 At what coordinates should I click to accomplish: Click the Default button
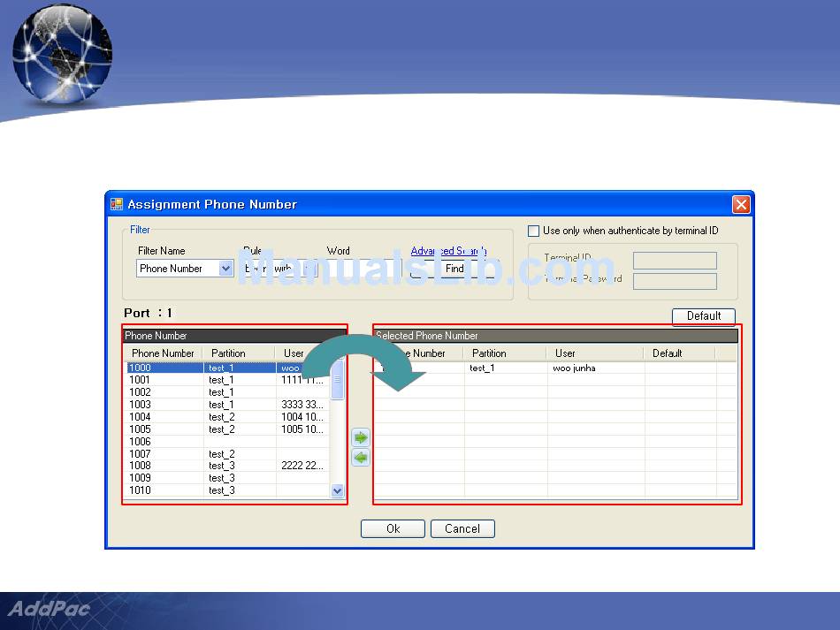pos(704,315)
